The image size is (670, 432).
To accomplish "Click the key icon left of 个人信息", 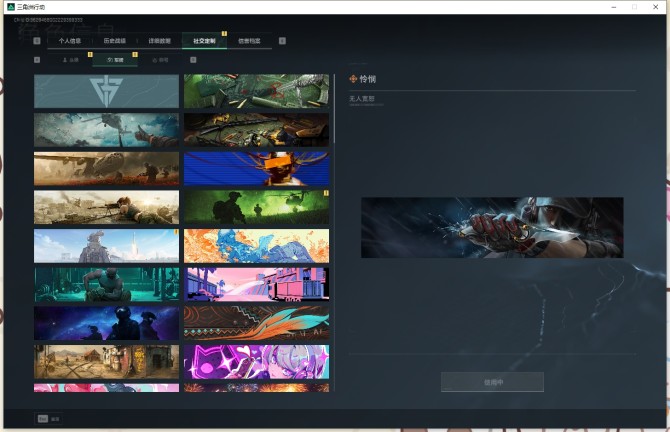I will [x=37, y=41].
